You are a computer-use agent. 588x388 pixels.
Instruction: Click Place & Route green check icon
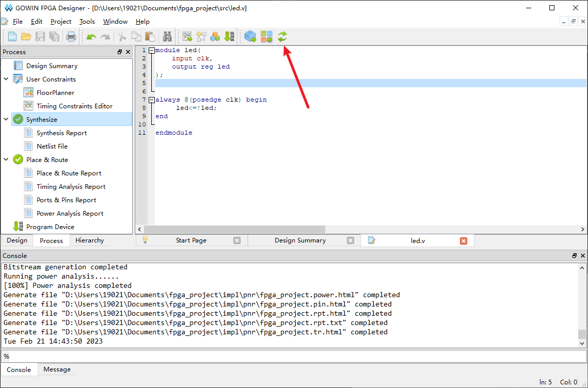pyautogui.click(x=18, y=159)
